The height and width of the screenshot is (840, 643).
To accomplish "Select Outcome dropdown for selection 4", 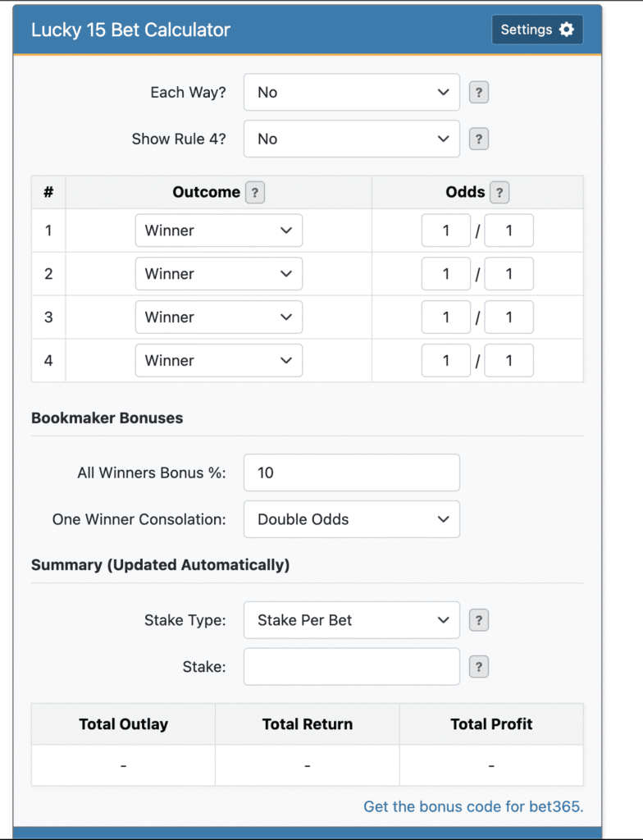I will [x=218, y=361].
